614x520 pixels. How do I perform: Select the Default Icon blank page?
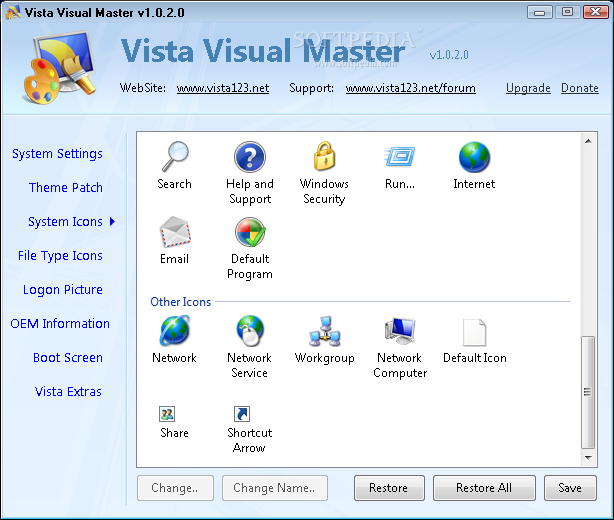[475, 332]
